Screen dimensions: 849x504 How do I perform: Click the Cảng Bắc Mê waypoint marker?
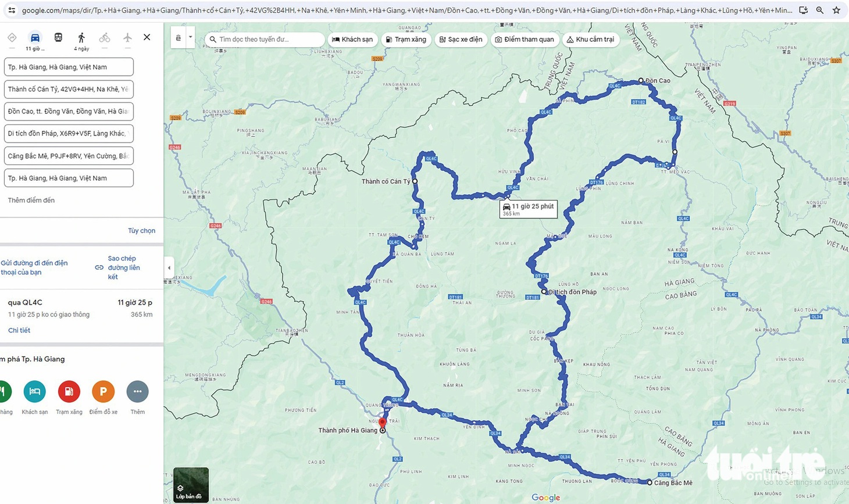pyautogui.click(x=650, y=482)
